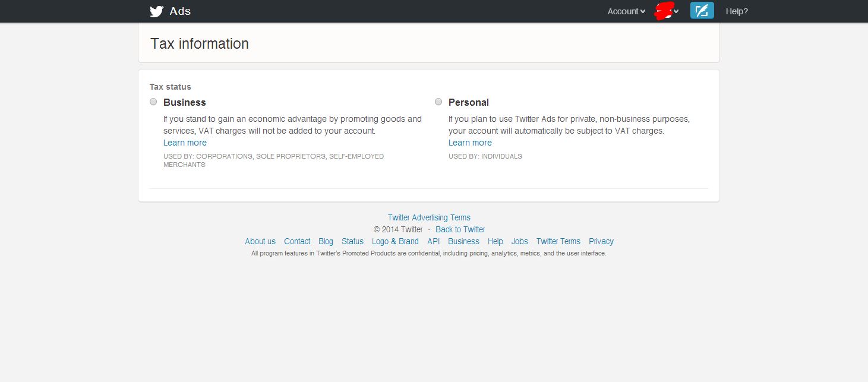This screenshot has width=868, height=382.
Task: Open the Twitter Advertising Terms link
Action: click(x=429, y=217)
